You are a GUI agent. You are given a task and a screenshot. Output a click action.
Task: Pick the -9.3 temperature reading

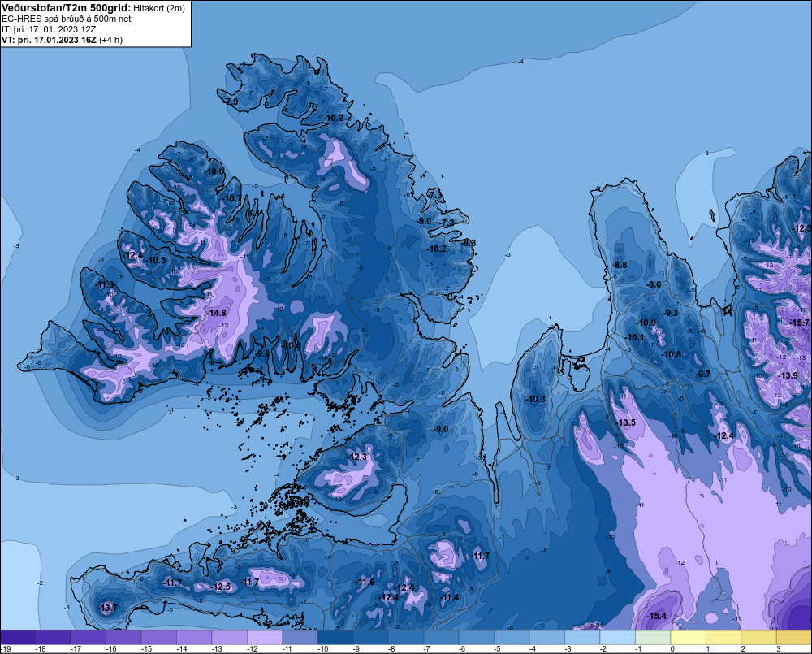tap(671, 313)
